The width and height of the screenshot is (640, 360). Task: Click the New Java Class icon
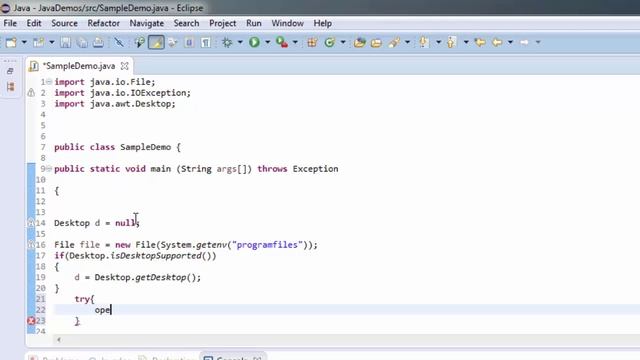tap(329, 42)
